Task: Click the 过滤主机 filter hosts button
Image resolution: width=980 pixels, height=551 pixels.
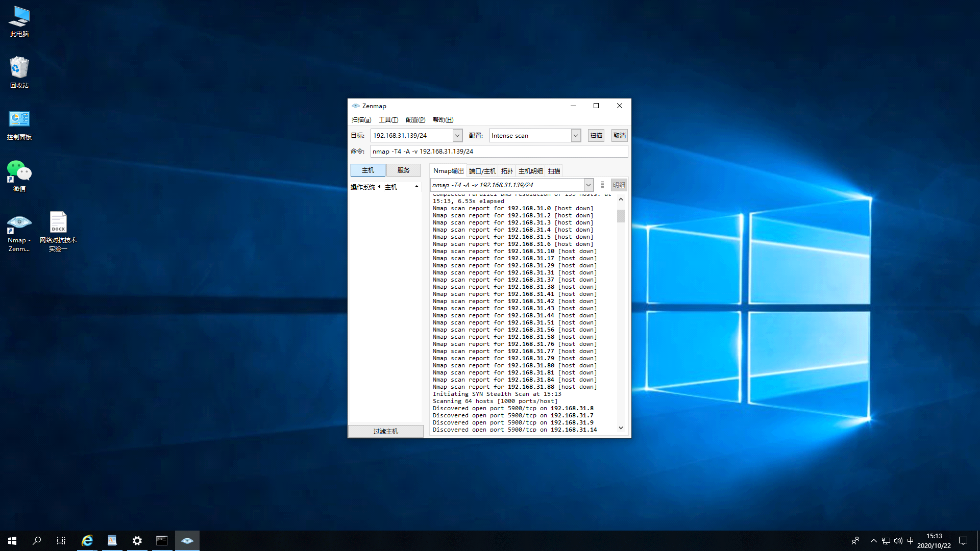Action: [x=385, y=432]
